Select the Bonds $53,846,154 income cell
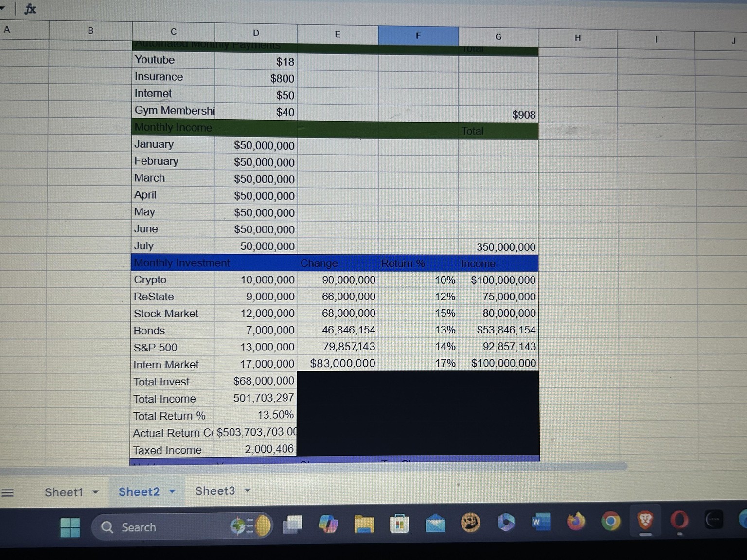This screenshot has height=560, width=747. pyautogui.click(x=498, y=330)
